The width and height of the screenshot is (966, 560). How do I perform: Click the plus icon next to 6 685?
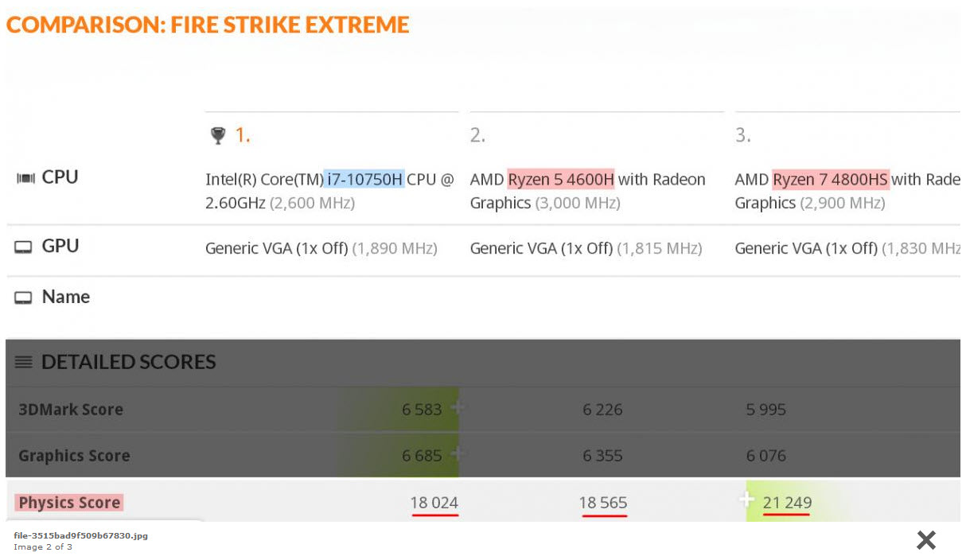pos(457,453)
